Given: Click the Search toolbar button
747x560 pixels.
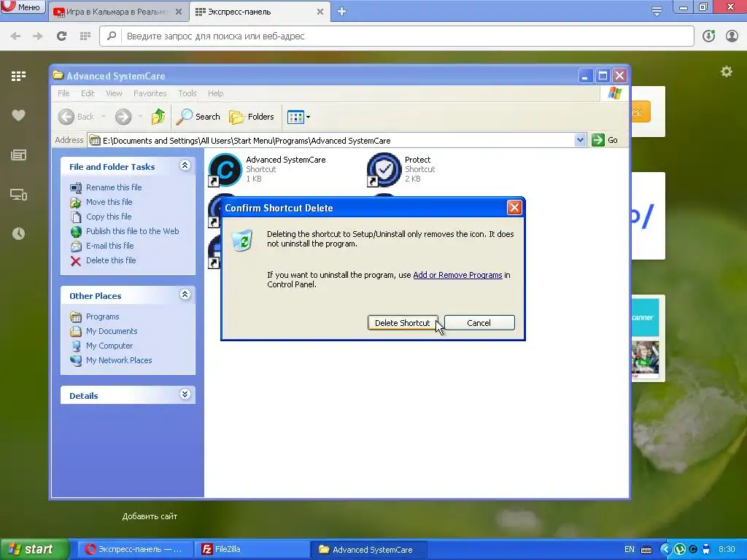Looking at the screenshot, I should coord(198,117).
